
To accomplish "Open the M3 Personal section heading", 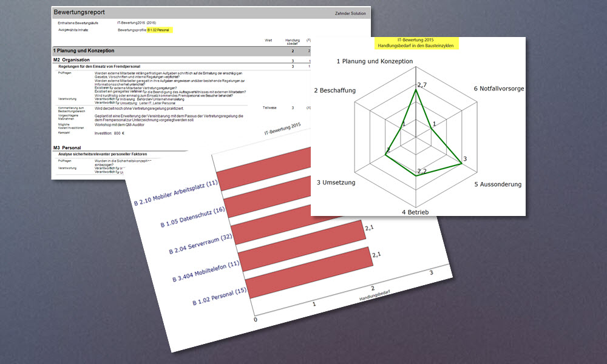I will pyautogui.click(x=67, y=147).
